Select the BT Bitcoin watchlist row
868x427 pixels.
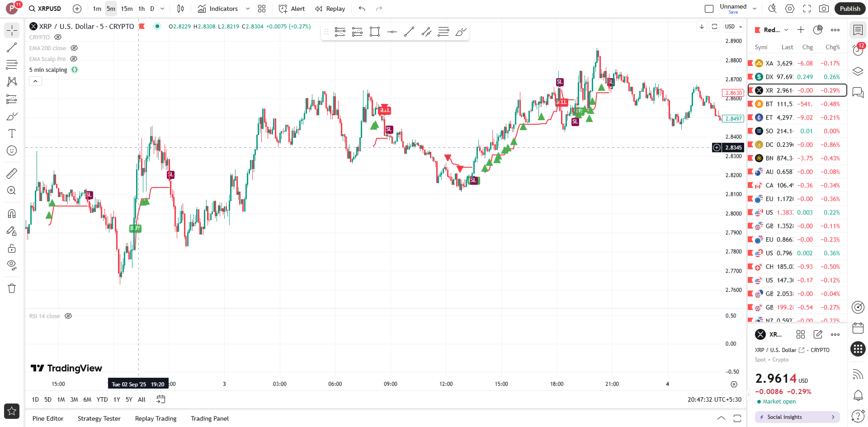(x=797, y=104)
